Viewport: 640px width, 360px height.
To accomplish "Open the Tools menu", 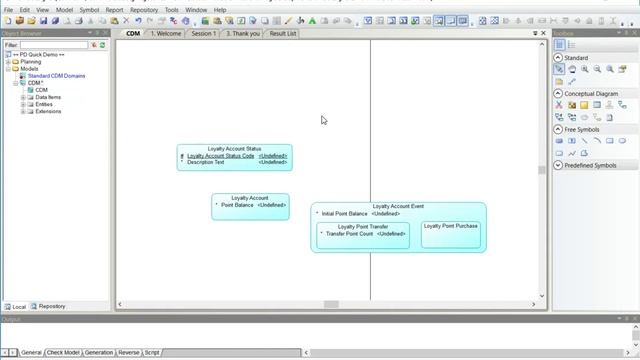I will pyautogui.click(x=172, y=10).
